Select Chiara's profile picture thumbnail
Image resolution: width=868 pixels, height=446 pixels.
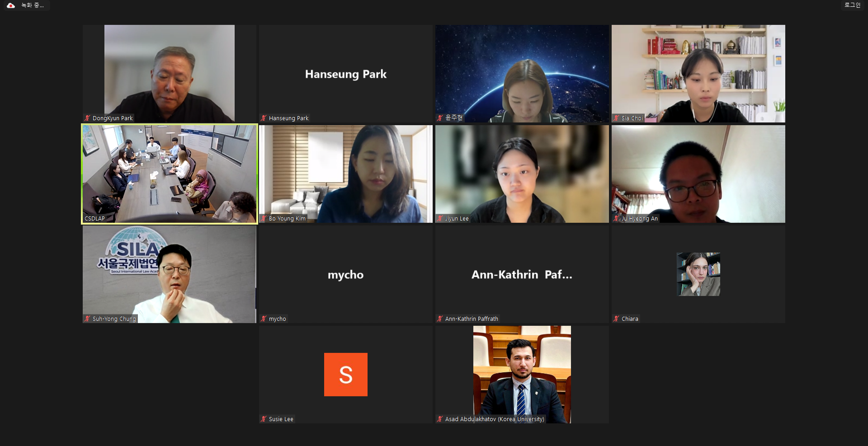tap(698, 274)
